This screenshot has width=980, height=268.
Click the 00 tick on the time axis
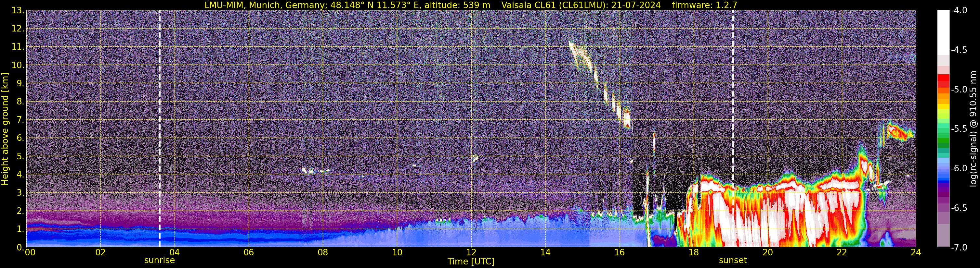(x=30, y=252)
